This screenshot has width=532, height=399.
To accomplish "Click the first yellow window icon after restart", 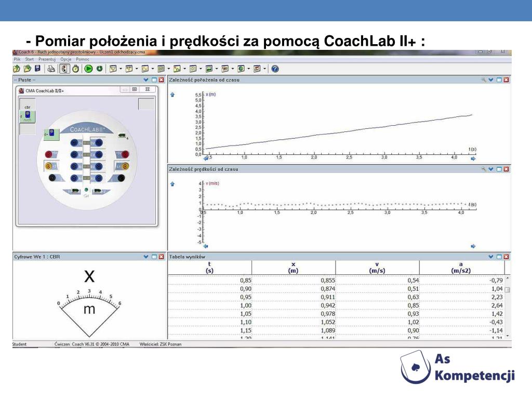I will coord(113,69).
